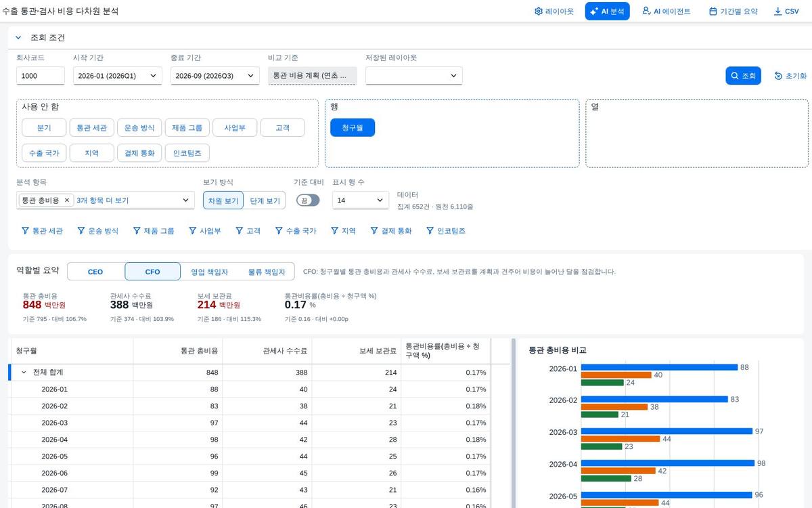Screen dimensions: 812x508
Task: Collapse the 전체 합계 row
Action: tap(24, 373)
